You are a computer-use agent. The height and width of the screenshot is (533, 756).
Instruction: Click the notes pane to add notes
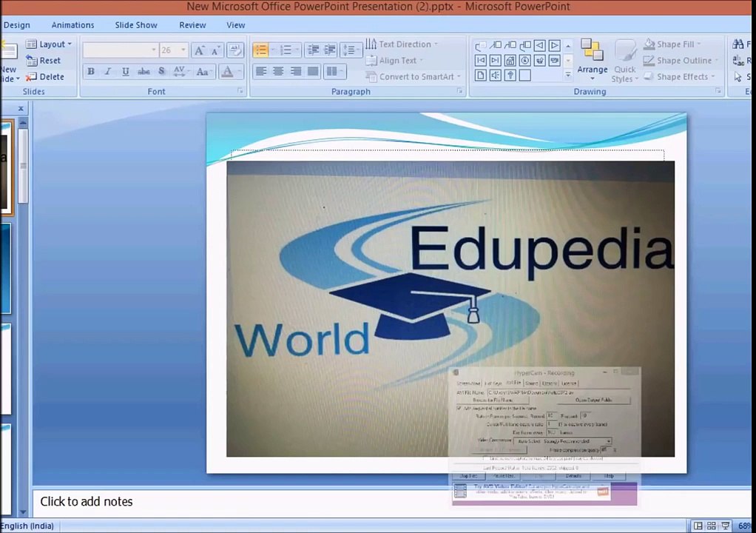[x=391, y=502]
